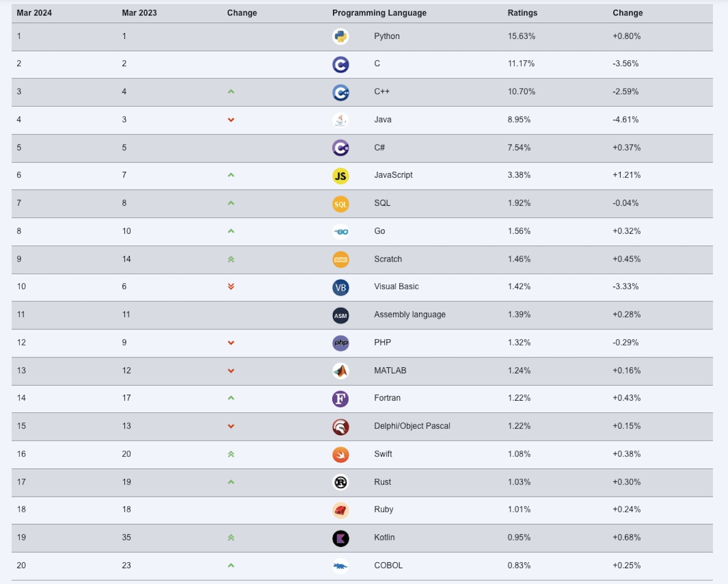
Task: Click the COBOL rating value 0.83%
Action: (519, 566)
